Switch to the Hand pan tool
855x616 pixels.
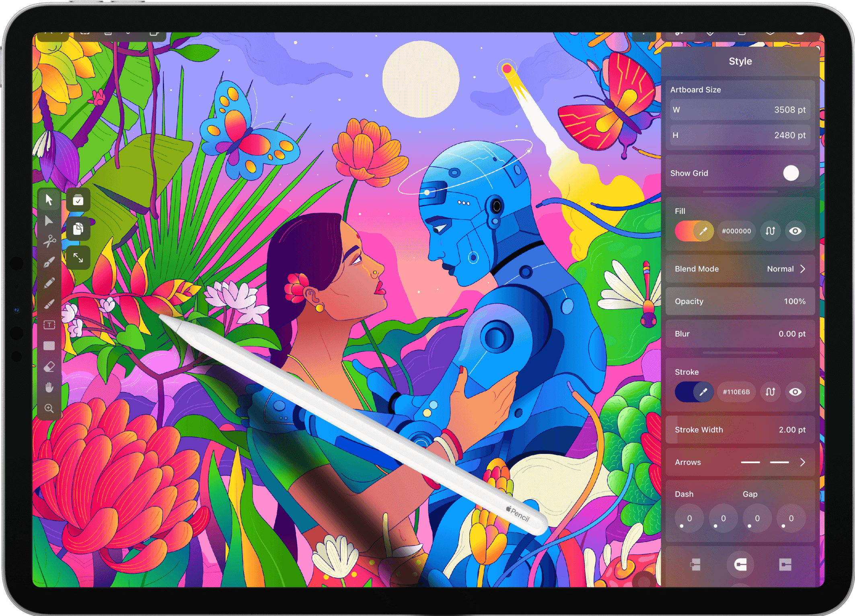point(49,388)
